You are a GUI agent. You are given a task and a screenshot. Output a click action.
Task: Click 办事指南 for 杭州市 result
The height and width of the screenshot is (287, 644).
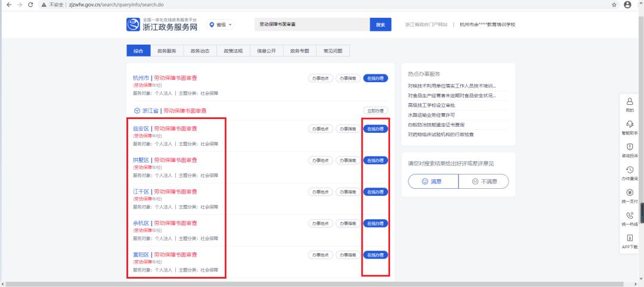(x=348, y=79)
